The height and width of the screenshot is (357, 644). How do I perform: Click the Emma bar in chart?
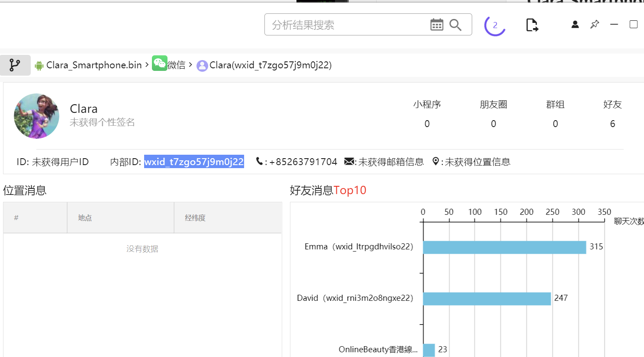click(505, 247)
